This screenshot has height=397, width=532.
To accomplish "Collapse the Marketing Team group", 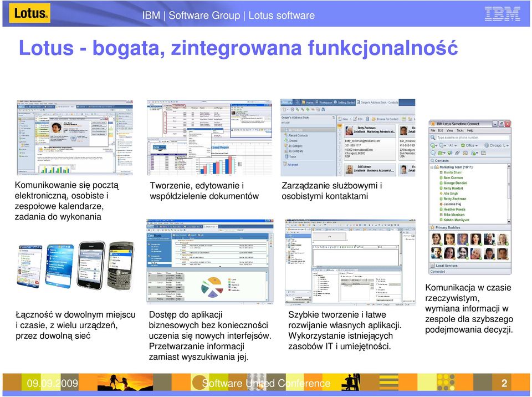I will pos(432,167).
